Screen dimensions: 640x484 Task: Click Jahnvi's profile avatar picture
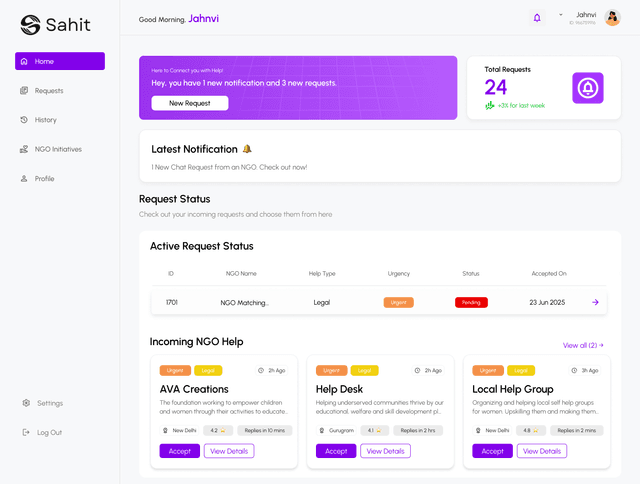coord(613,17)
